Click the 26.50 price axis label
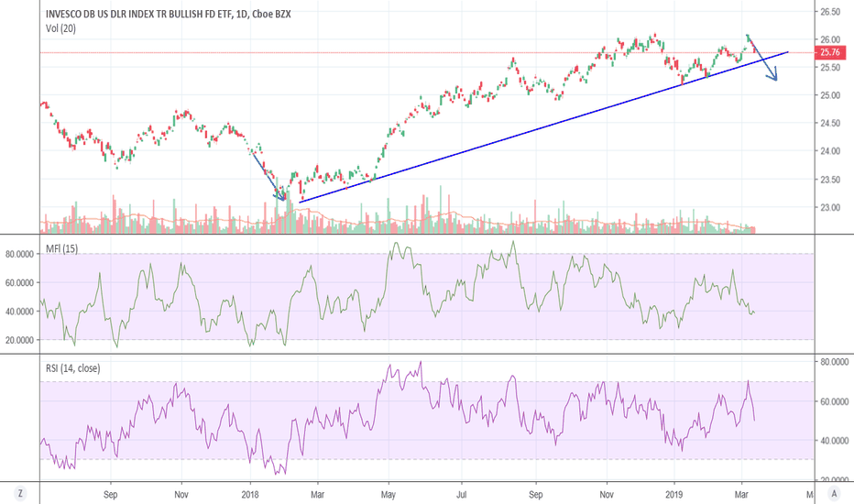854x504 pixels. pyautogui.click(x=830, y=12)
